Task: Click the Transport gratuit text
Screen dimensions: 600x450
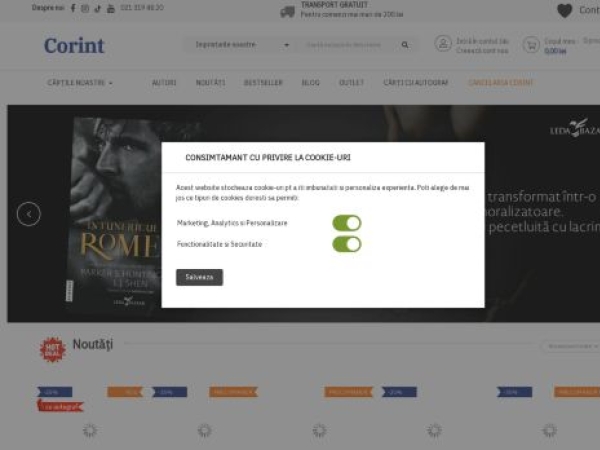Action: pos(334,5)
